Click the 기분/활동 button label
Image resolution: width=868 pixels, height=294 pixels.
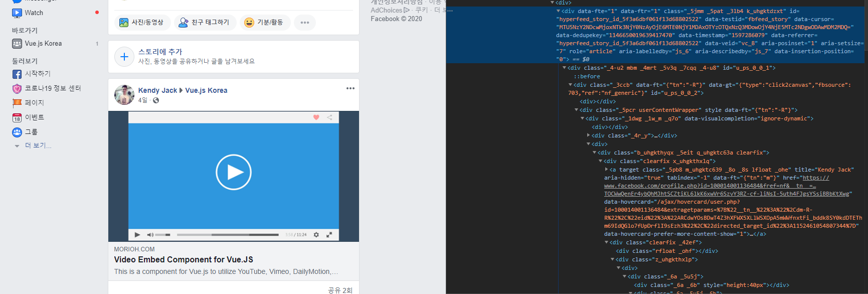pyautogui.click(x=270, y=23)
